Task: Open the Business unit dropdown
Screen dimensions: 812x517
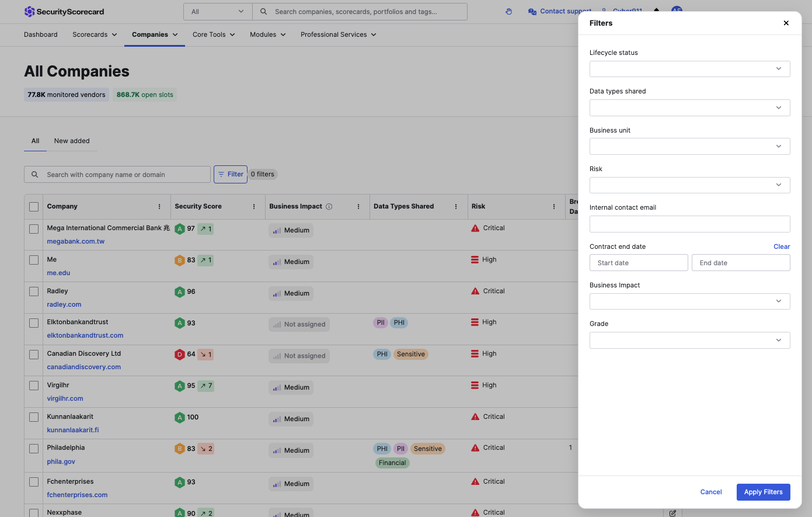Action: tap(690, 147)
